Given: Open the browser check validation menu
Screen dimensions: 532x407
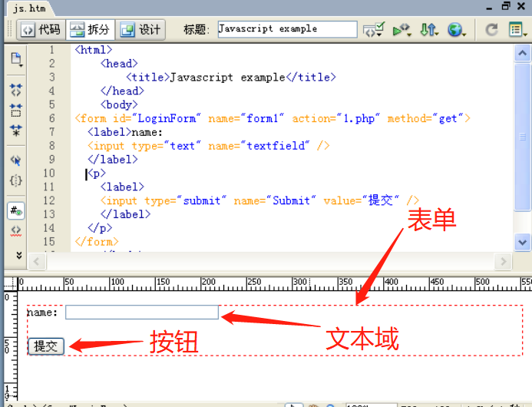Looking at the screenshot, I should [374, 30].
